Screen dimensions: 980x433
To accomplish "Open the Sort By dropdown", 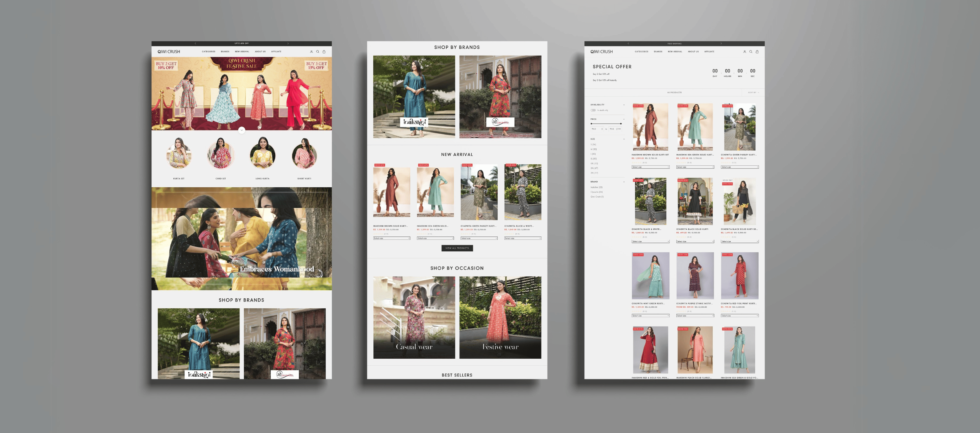I will click(x=753, y=92).
